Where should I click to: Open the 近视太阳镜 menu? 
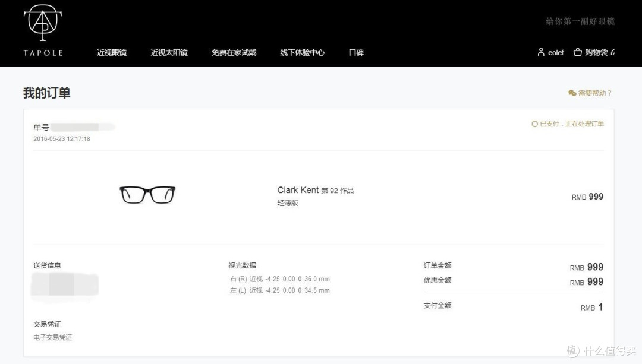point(169,52)
